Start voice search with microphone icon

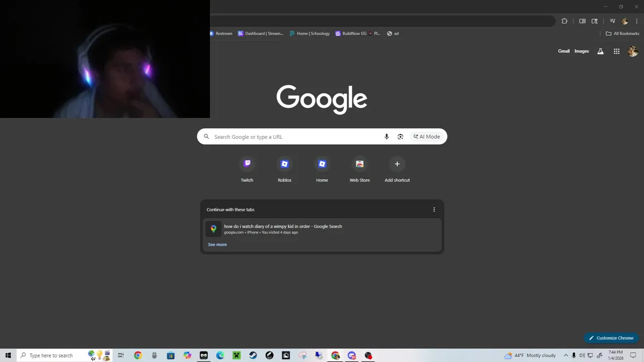pyautogui.click(x=386, y=137)
